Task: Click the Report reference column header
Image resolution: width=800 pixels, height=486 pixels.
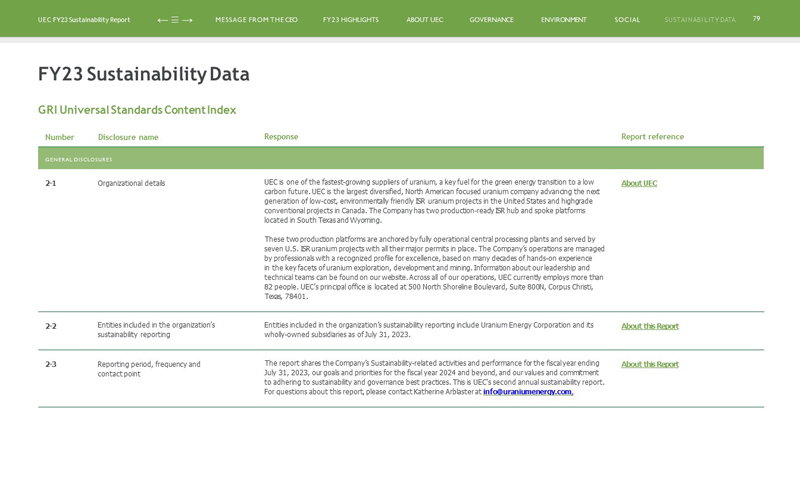Action: pos(652,137)
